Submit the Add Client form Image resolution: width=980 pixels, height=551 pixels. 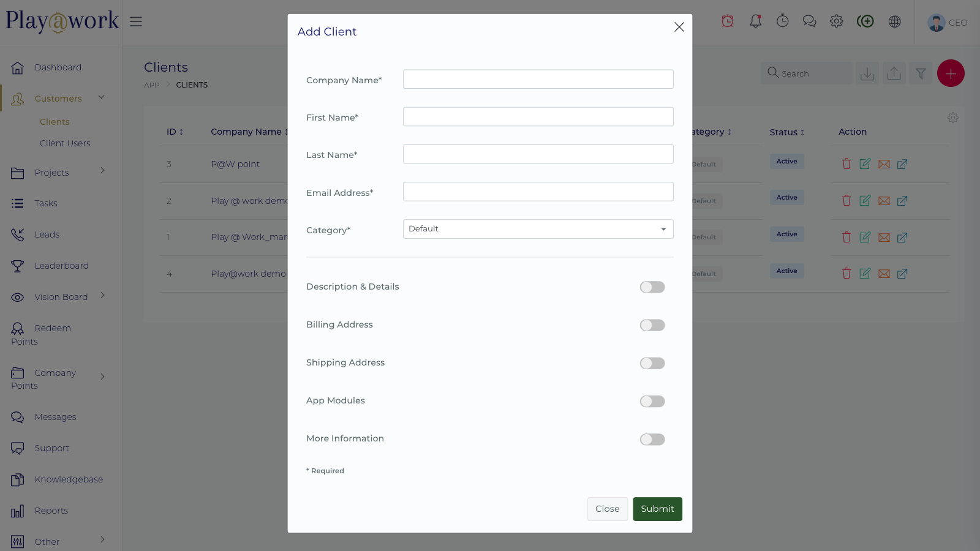tap(657, 509)
